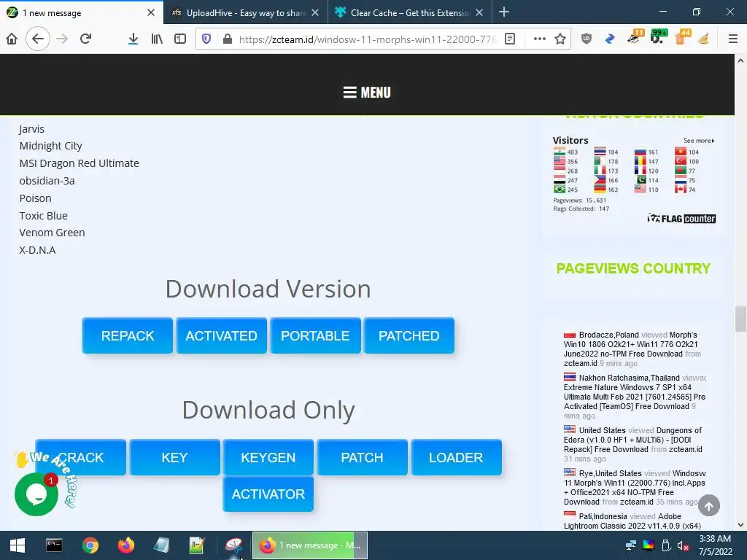This screenshot has width=747, height=560.
Task: Click the page vertical scrollbar thumb
Action: point(740,319)
